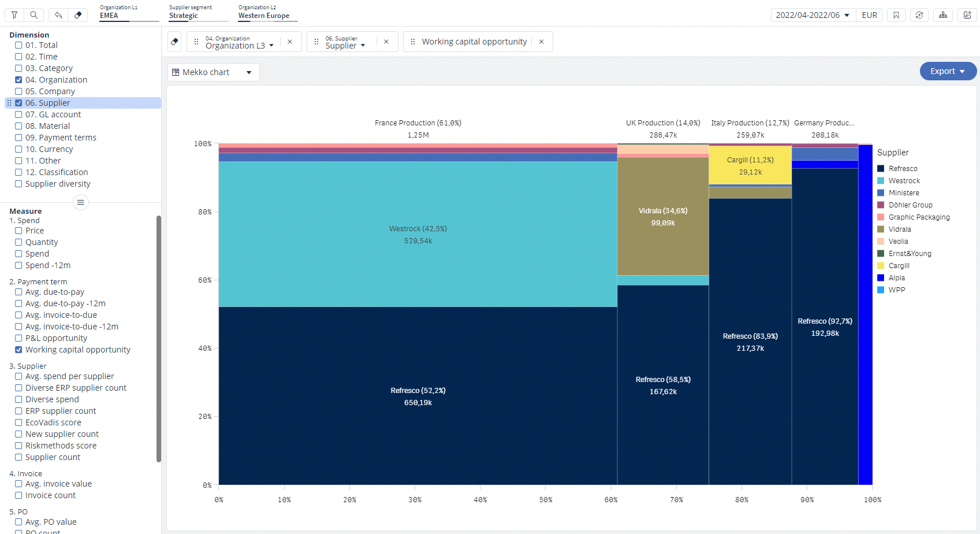
Task: Click the edit pencil icon
Action: point(967,15)
